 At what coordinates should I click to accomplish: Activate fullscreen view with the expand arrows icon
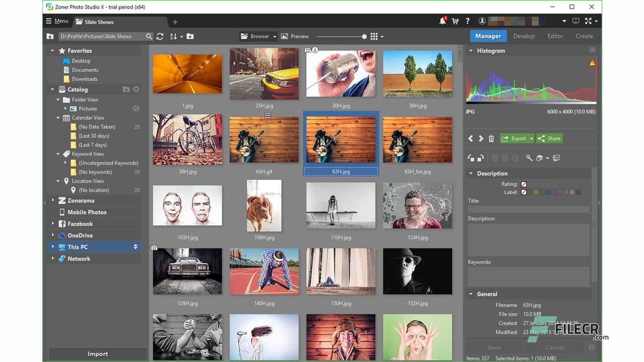(589, 21)
